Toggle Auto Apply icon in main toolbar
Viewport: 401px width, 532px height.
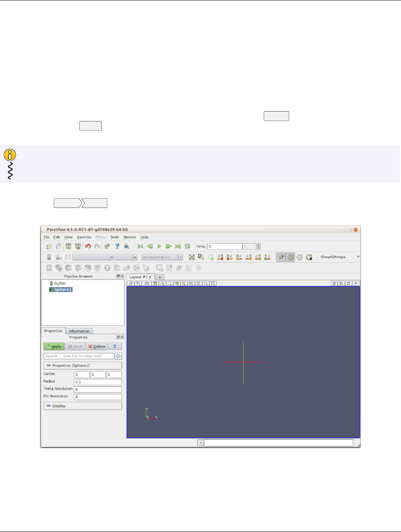[x=107, y=247]
